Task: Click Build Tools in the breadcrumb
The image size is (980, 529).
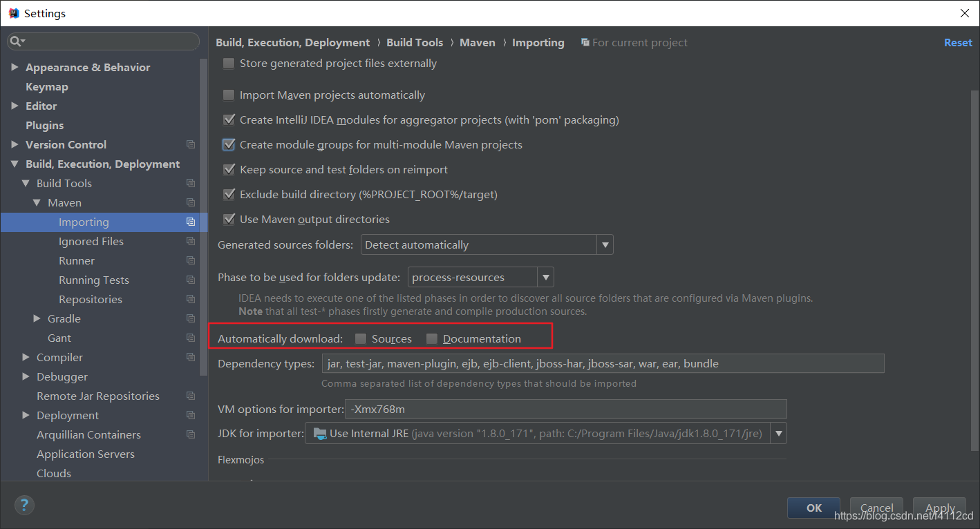Action: click(x=415, y=43)
